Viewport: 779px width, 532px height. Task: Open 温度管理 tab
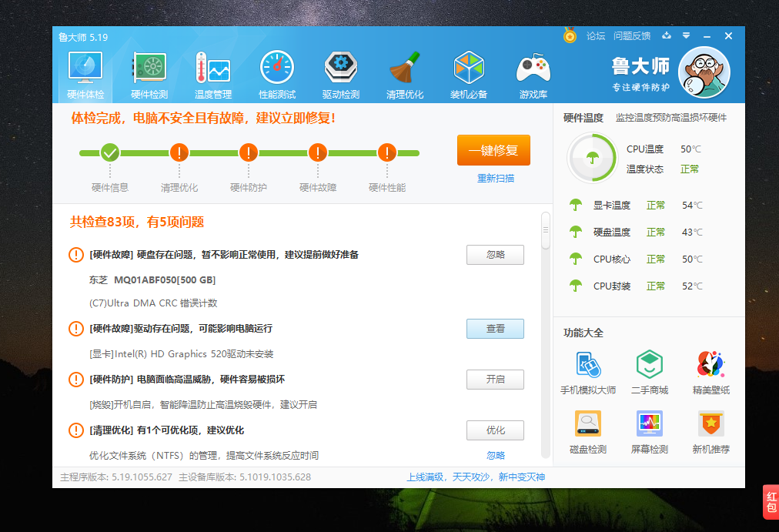[213, 75]
